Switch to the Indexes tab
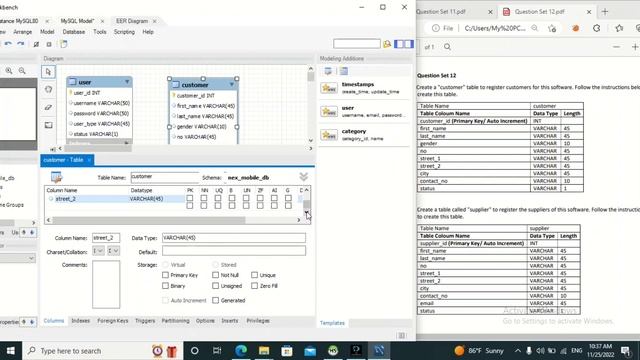 click(x=80, y=321)
